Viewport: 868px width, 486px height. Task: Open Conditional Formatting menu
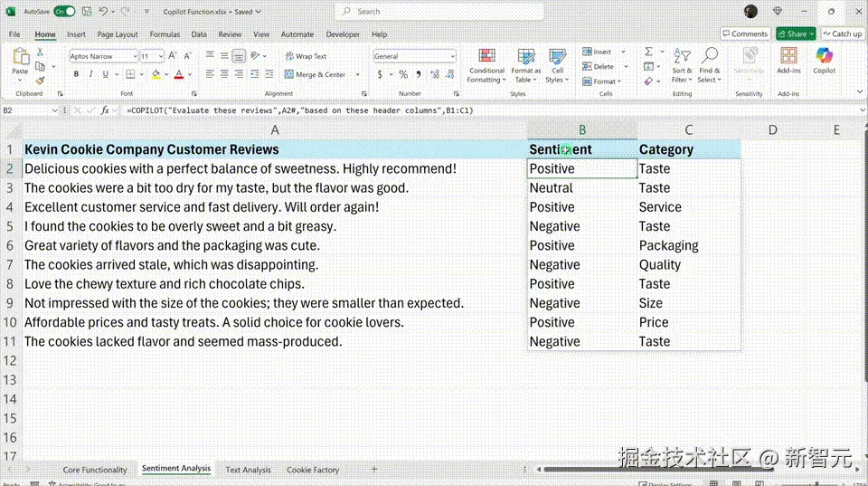(486, 66)
